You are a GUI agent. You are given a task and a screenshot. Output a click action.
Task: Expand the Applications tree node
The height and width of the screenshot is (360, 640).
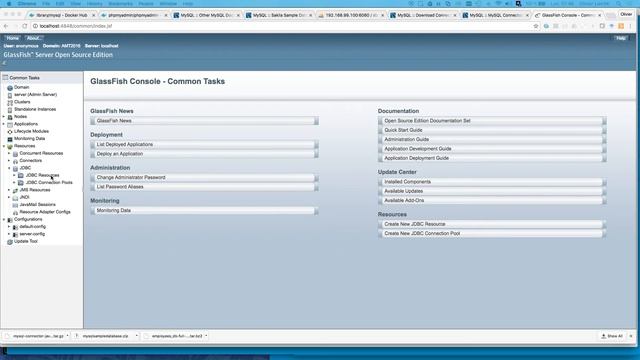4,124
